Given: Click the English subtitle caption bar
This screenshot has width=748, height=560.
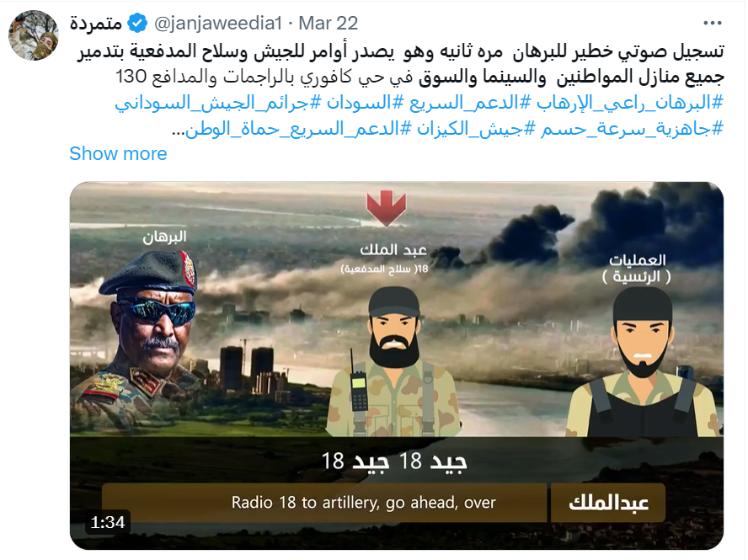Looking at the screenshot, I should 324,502.
